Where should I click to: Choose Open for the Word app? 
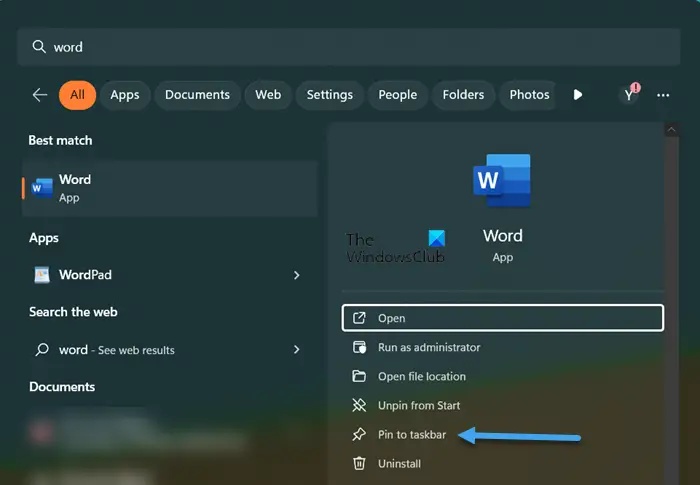point(503,318)
